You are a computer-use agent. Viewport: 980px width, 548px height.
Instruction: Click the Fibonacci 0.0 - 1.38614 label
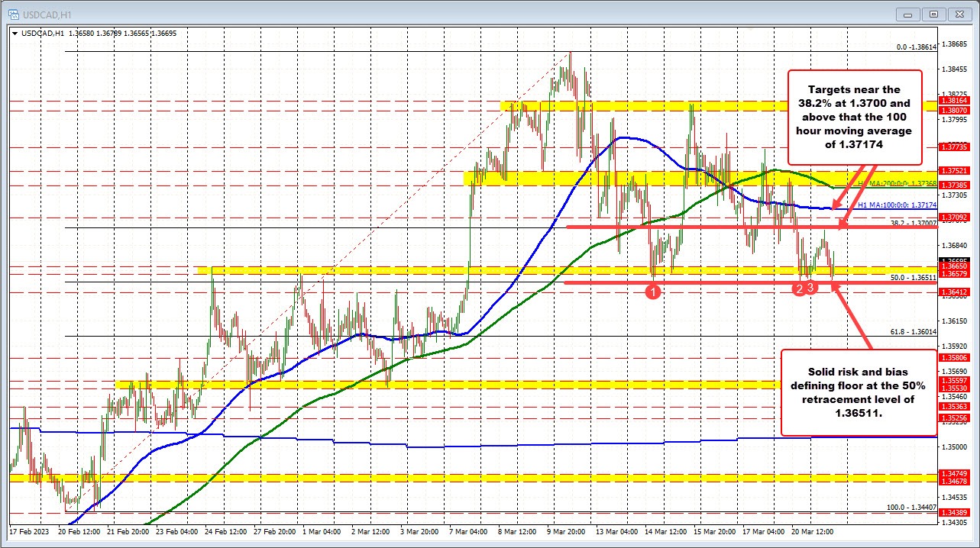(917, 47)
